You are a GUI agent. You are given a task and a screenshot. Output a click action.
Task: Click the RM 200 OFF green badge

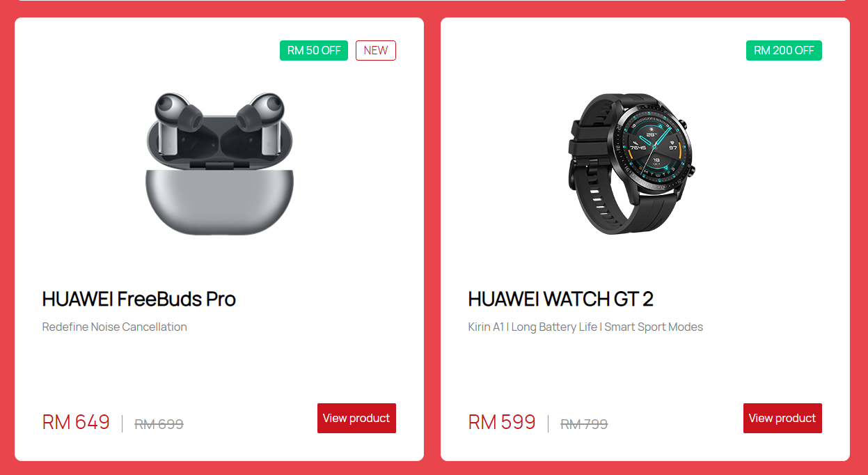click(x=784, y=51)
